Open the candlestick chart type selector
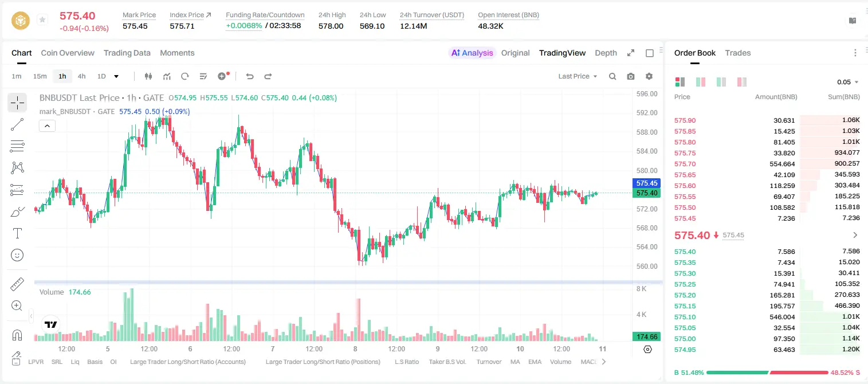The width and height of the screenshot is (868, 384). pos(149,76)
